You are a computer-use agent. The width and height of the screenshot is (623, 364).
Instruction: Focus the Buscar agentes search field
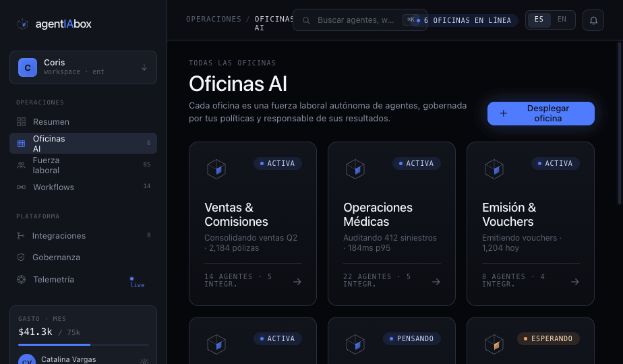(x=360, y=20)
